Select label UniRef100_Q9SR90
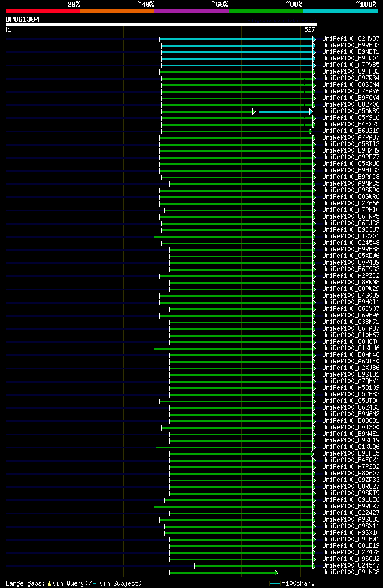The height and width of the screenshot is (588, 383). (x=351, y=190)
